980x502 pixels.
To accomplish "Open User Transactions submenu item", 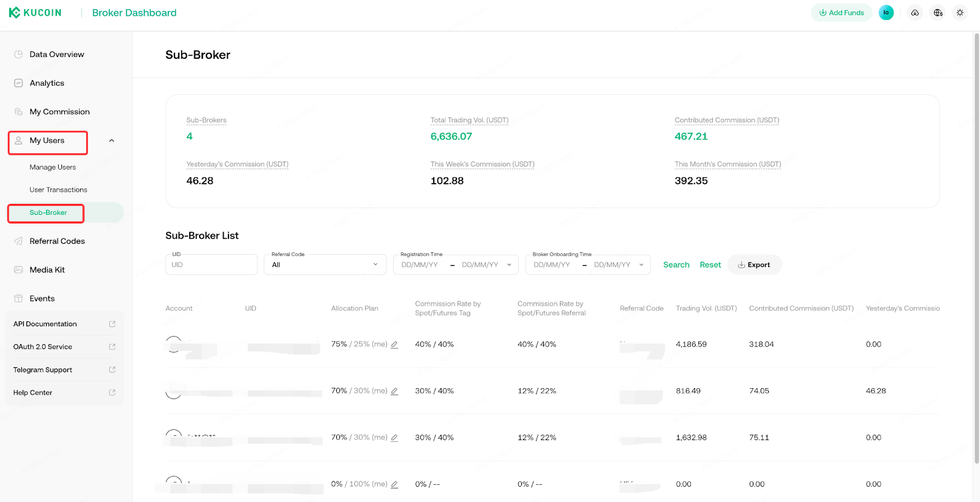I will pyautogui.click(x=58, y=190).
